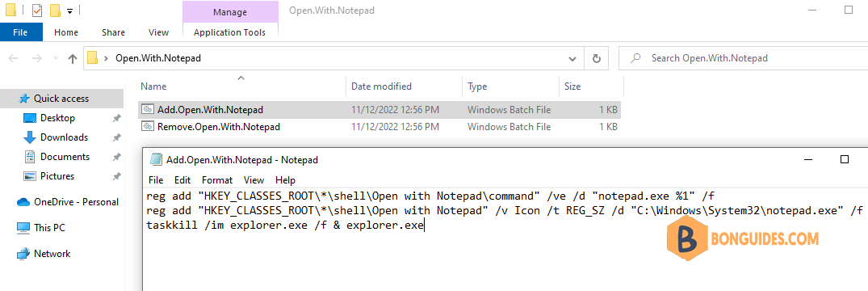Click the Properties quick access toolbar icon
Viewport: 868px width, 291px height.
[x=38, y=11]
